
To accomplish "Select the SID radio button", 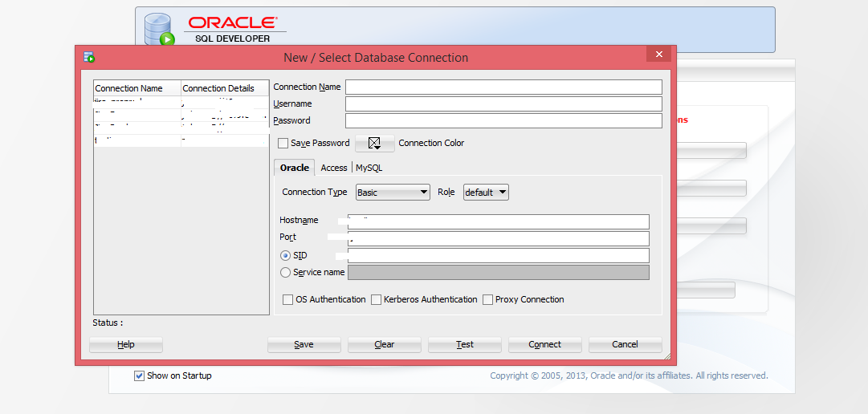I will click(x=286, y=256).
